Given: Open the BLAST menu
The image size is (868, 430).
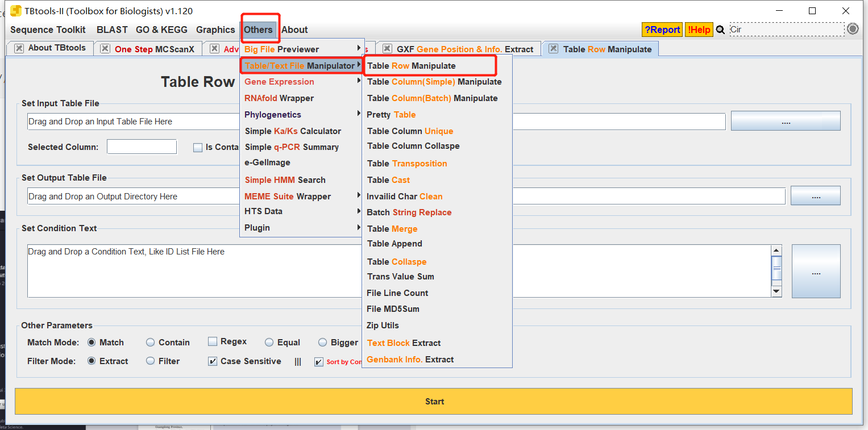Looking at the screenshot, I should coord(112,30).
